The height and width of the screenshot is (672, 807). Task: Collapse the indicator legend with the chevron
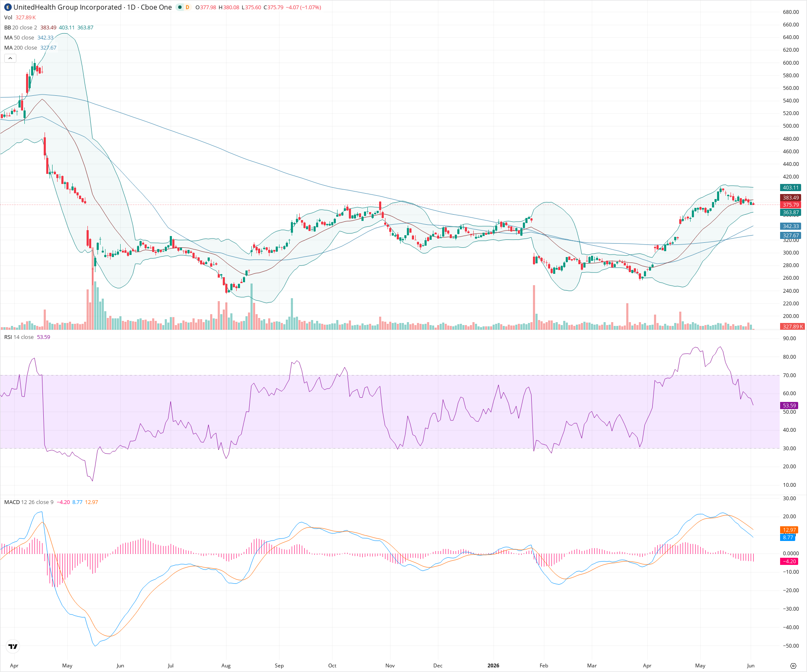(10, 58)
